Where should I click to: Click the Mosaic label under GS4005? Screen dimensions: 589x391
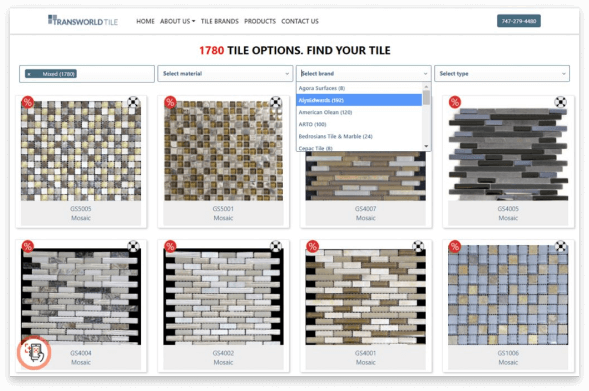tap(508, 218)
